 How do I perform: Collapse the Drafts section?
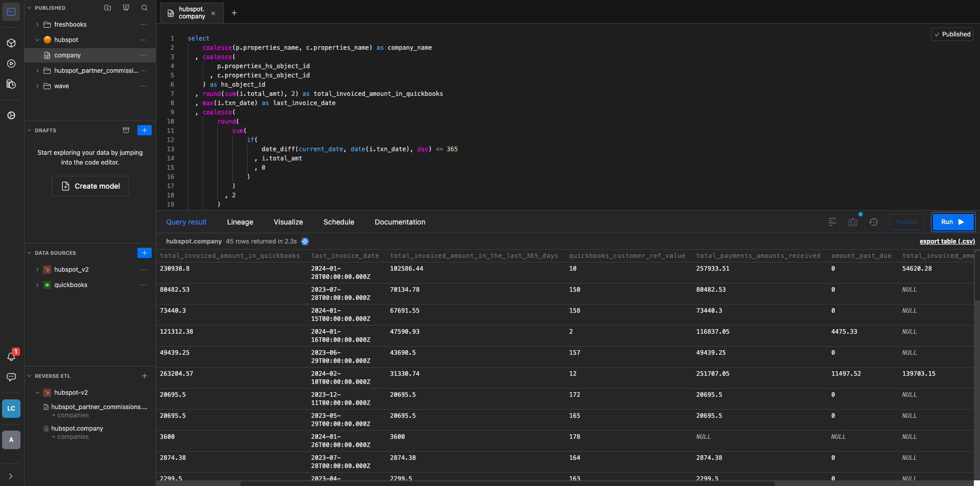[29, 130]
